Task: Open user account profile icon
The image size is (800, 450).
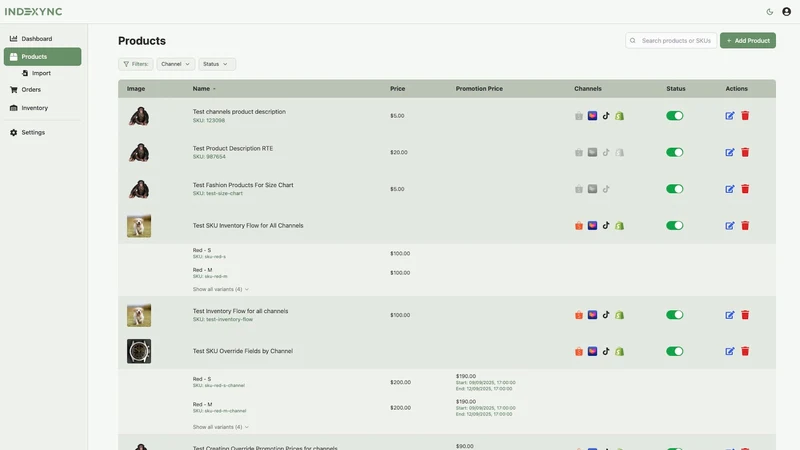Action: 786,12
